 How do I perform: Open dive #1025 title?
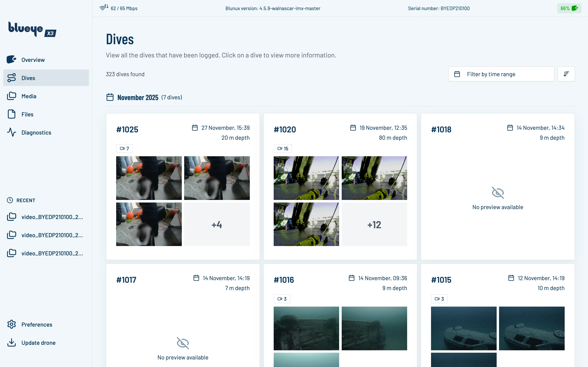127,129
